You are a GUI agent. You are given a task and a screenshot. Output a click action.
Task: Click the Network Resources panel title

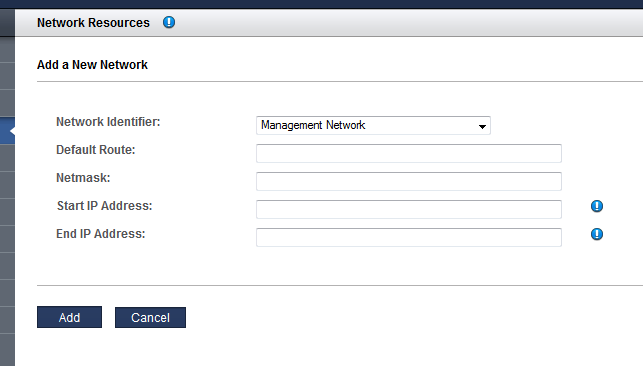pyautogui.click(x=93, y=23)
